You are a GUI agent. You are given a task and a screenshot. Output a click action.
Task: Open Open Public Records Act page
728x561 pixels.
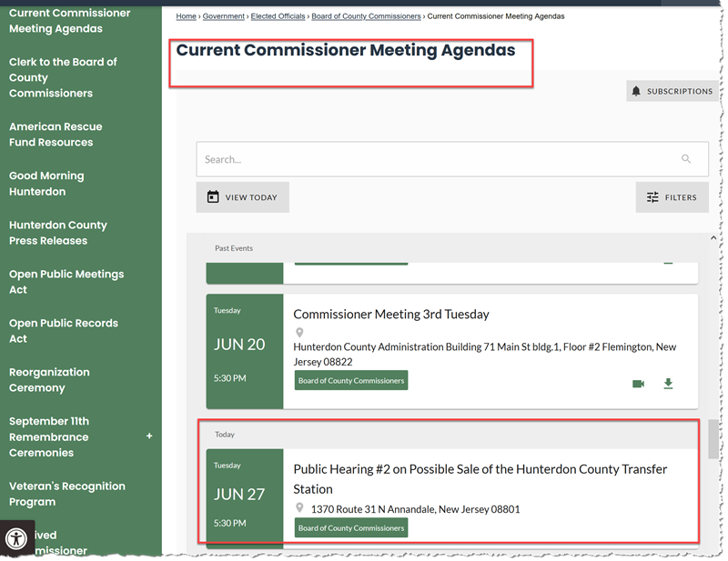[x=64, y=331]
